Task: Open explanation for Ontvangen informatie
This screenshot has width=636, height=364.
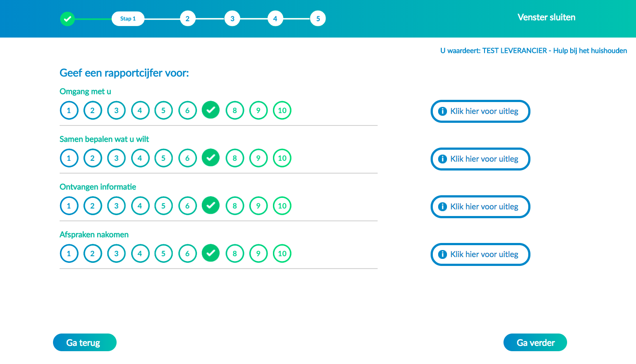Action: pos(480,207)
